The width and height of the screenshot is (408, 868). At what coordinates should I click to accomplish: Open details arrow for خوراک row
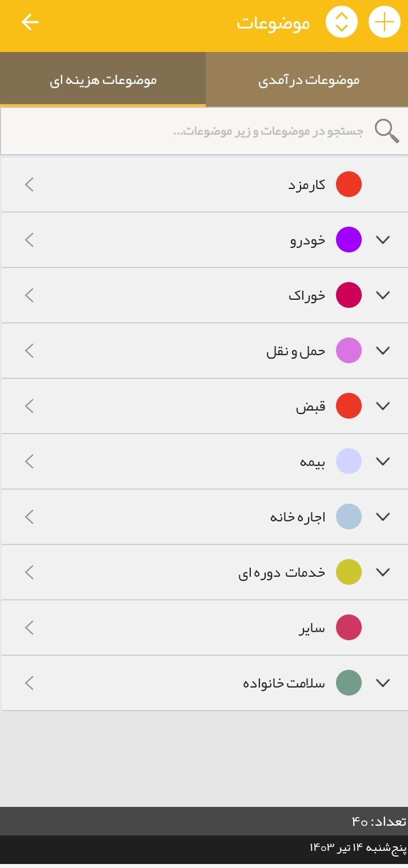click(x=30, y=295)
